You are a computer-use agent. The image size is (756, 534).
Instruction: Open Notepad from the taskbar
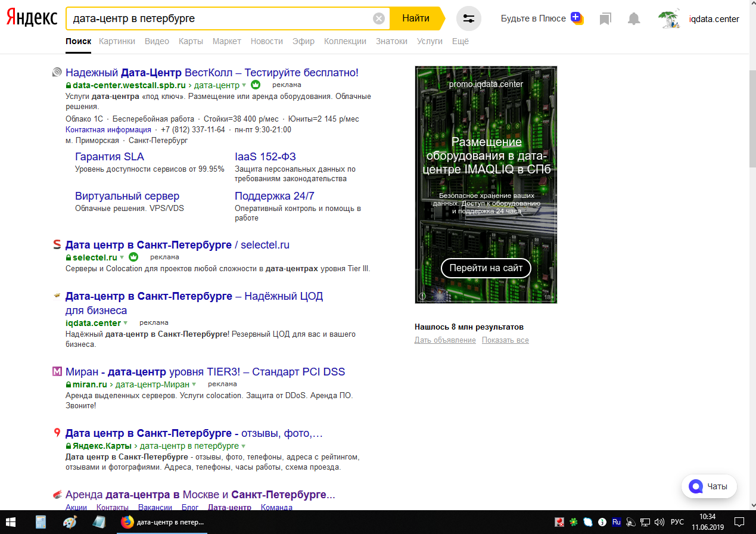pos(99,522)
